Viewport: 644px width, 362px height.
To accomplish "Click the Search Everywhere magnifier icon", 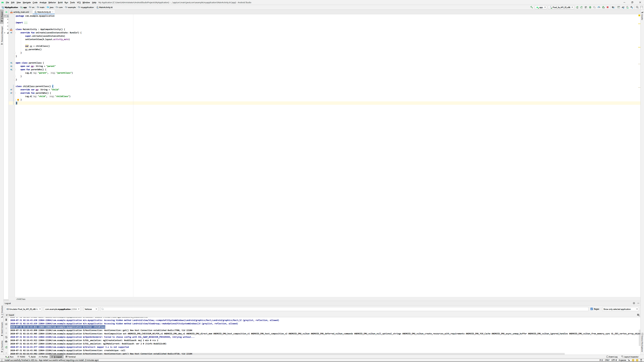I will [x=637, y=7].
